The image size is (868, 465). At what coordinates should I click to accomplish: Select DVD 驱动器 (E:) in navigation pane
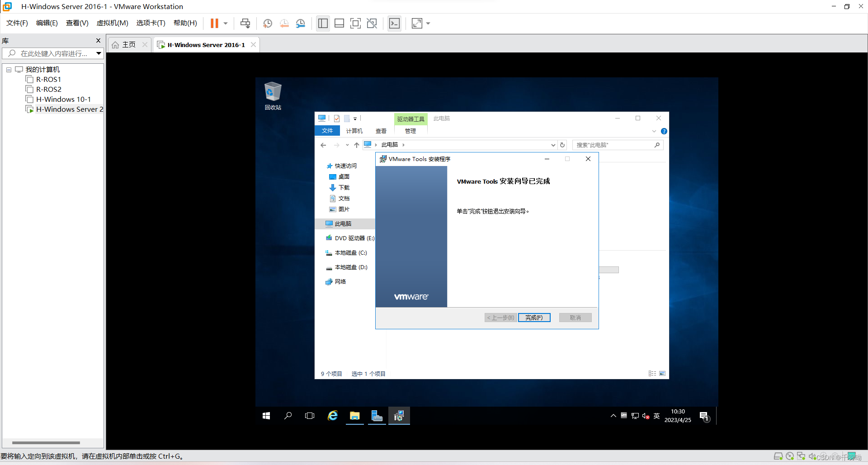(x=350, y=238)
